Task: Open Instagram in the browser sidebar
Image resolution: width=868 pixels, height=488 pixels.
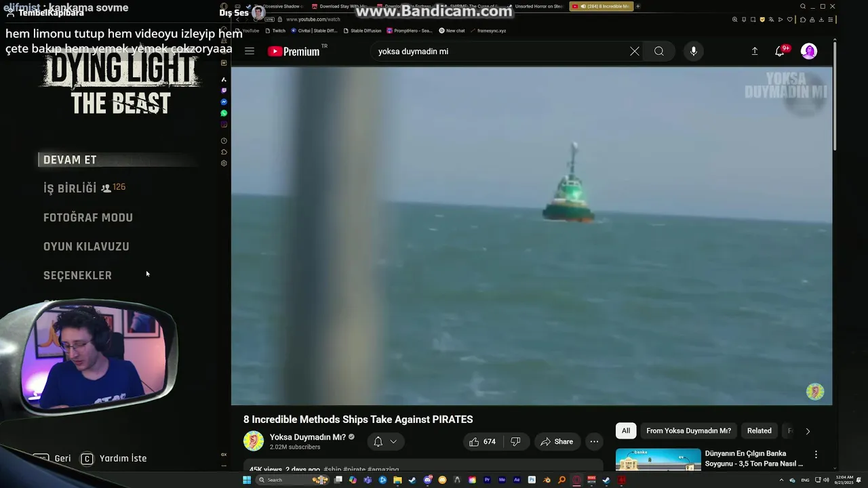Action: [x=224, y=125]
